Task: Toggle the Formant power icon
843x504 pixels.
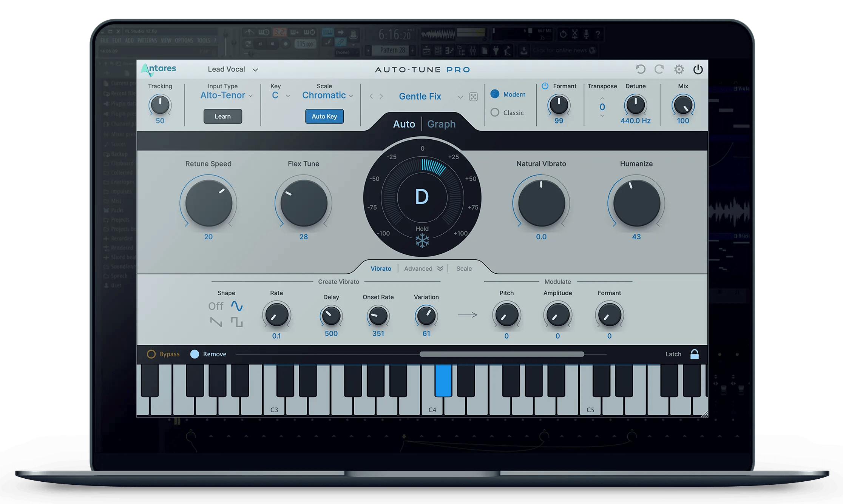Action: click(545, 86)
